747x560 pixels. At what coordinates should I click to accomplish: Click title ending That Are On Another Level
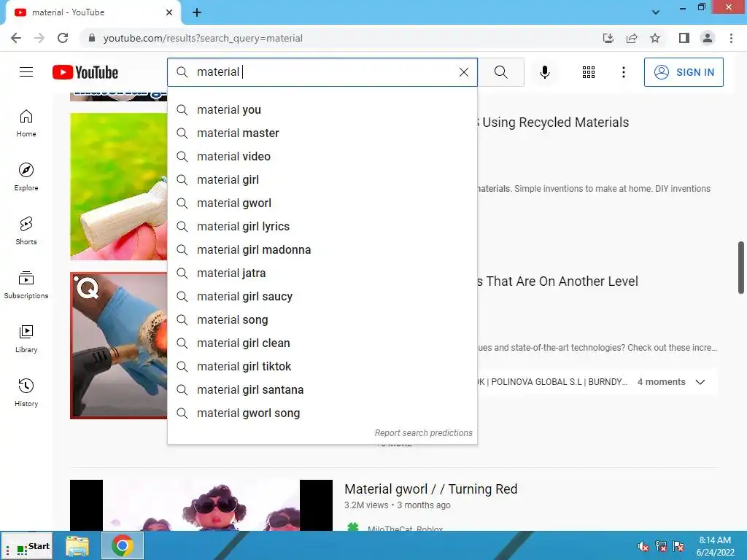point(557,281)
